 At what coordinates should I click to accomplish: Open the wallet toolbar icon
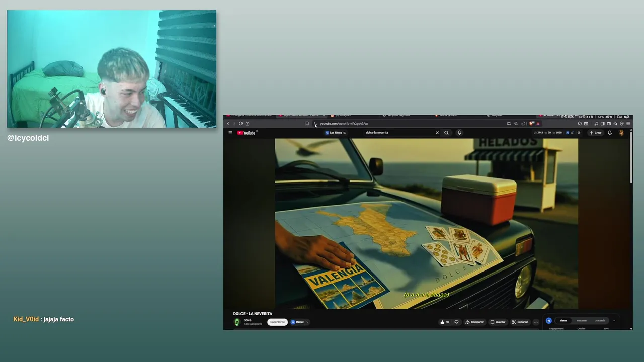[x=609, y=124]
